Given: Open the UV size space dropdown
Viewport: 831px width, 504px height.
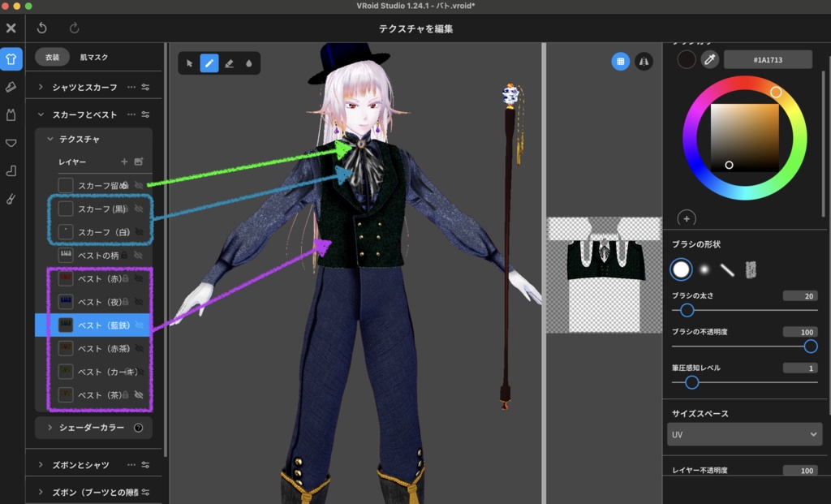Looking at the screenshot, I should click(744, 434).
